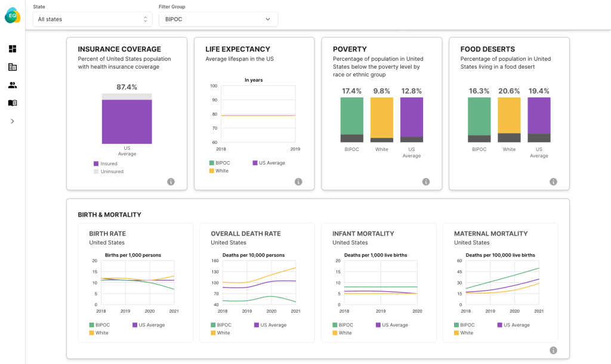Open the State dropdown showing All states

92,19
